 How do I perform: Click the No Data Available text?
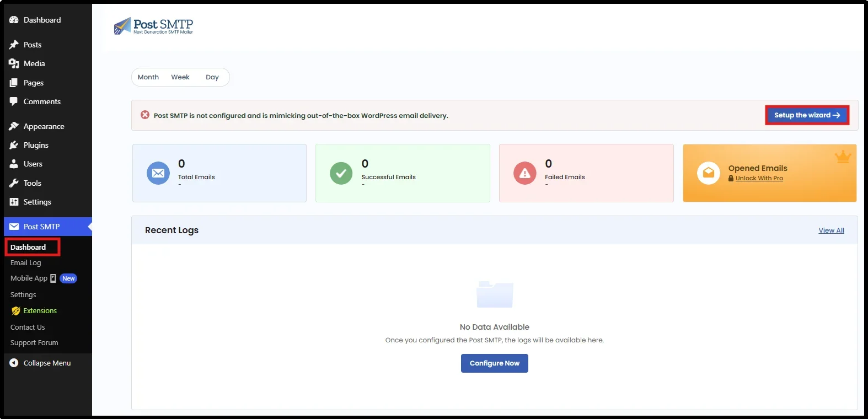tap(495, 327)
